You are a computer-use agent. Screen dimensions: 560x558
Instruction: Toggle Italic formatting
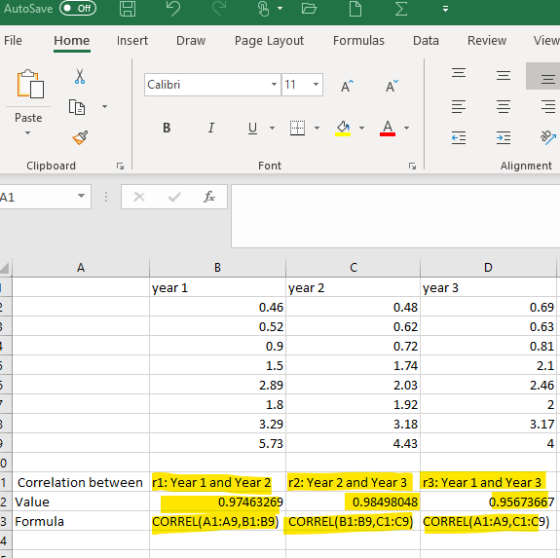point(211,128)
